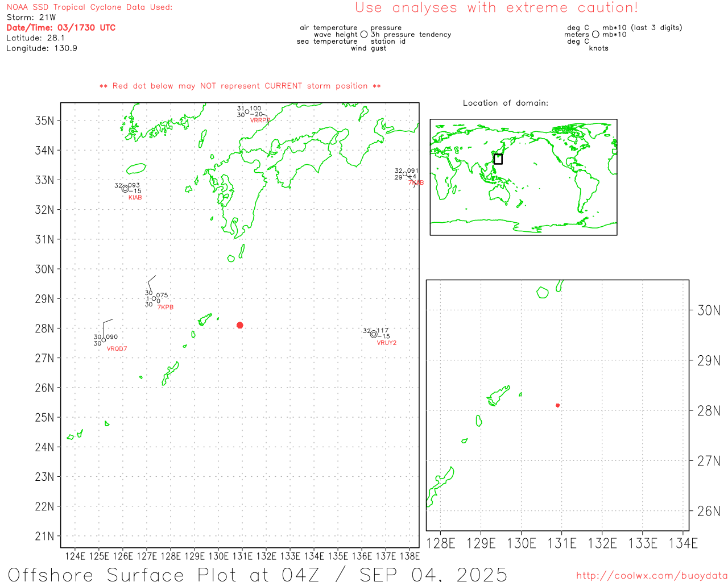Select station label KIAB

tap(135, 198)
